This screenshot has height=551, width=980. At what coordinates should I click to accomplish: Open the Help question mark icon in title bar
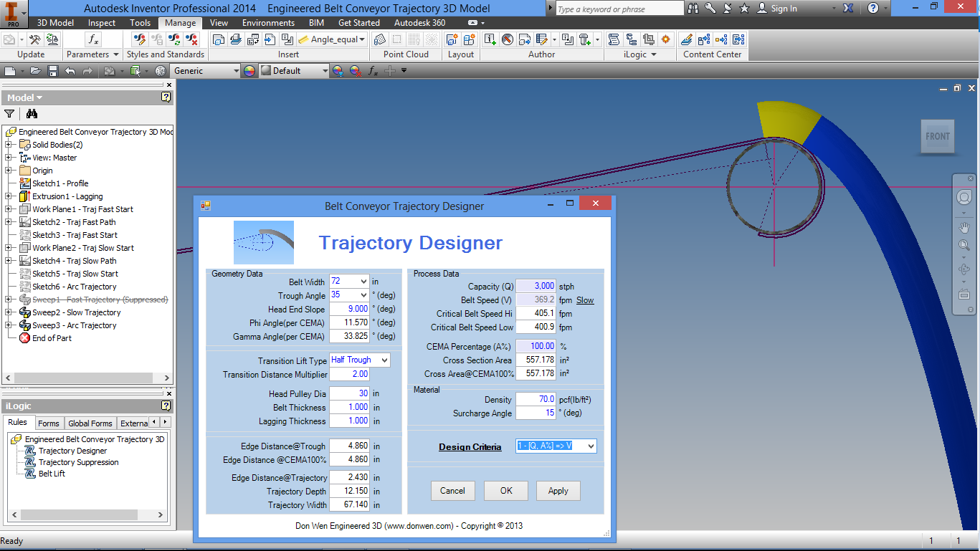click(x=873, y=9)
